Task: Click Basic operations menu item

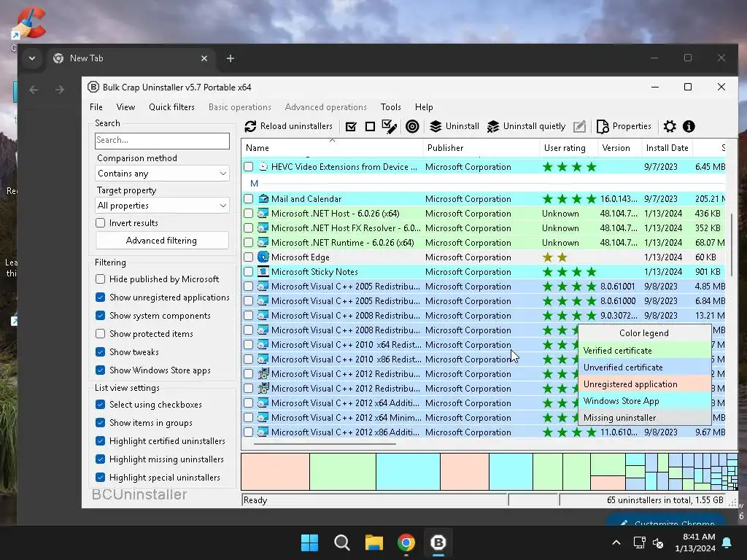Action: coord(239,107)
